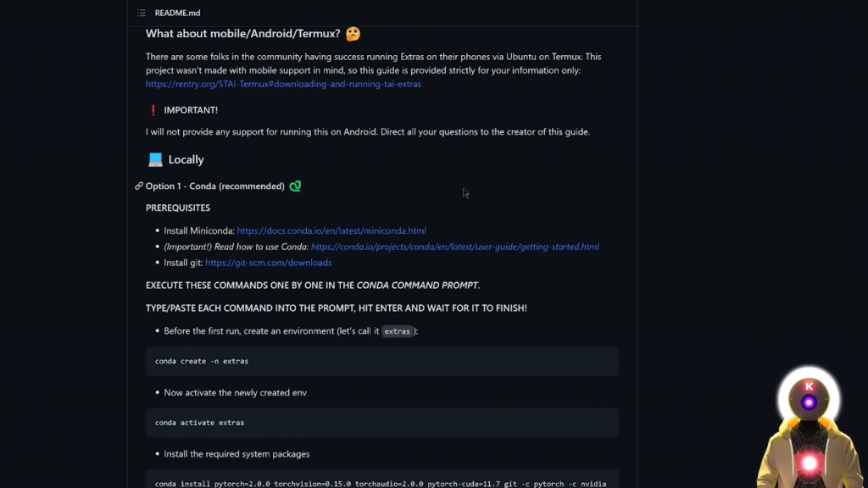Screen dimensions: 868x488
Task: Click the PREREQUISITES heading text
Action: (178, 208)
